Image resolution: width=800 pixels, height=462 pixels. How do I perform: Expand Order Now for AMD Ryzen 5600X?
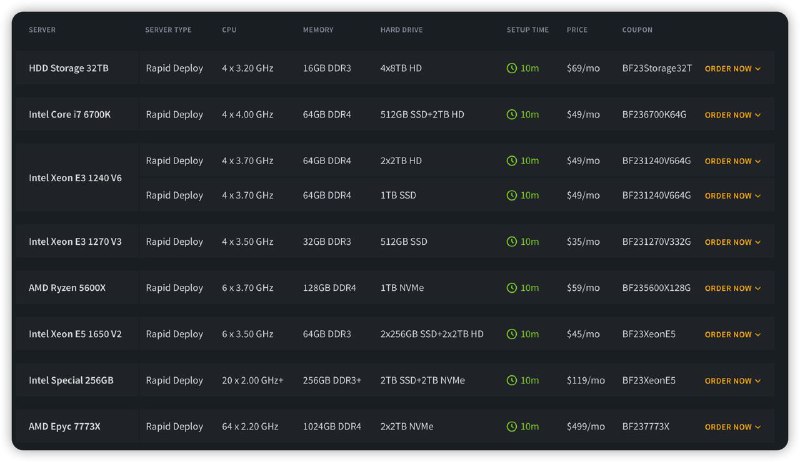coord(732,288)
